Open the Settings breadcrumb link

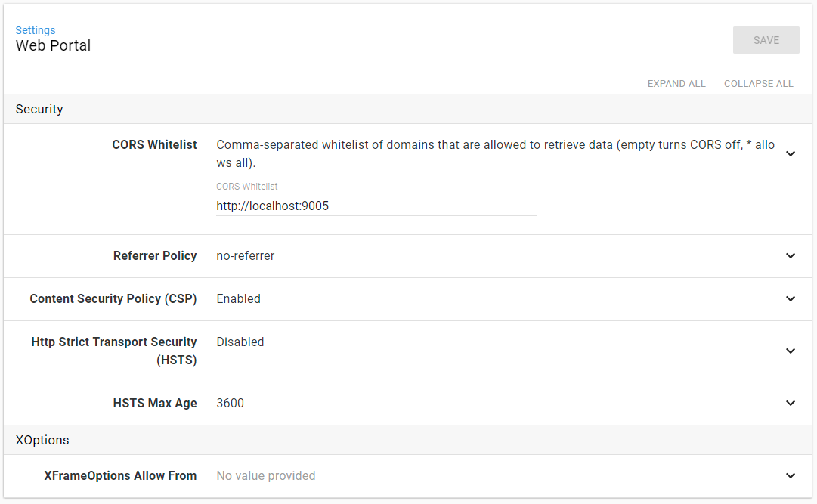pos(36,29)
